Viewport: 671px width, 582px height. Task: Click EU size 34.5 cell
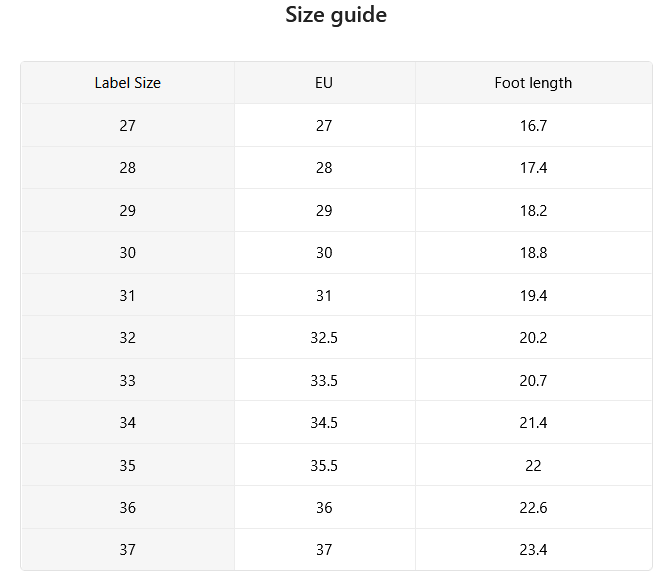click(324, 422)
